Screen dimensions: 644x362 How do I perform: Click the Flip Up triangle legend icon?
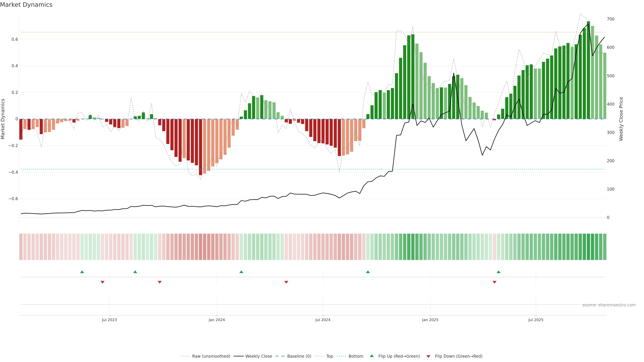[372, 356]
